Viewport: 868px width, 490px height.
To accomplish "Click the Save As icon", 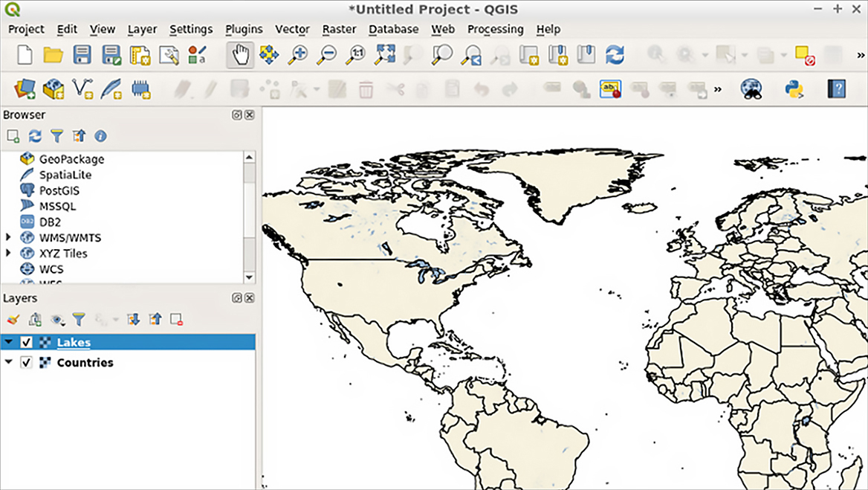I will pyautogui.click(x=111, y=55).
